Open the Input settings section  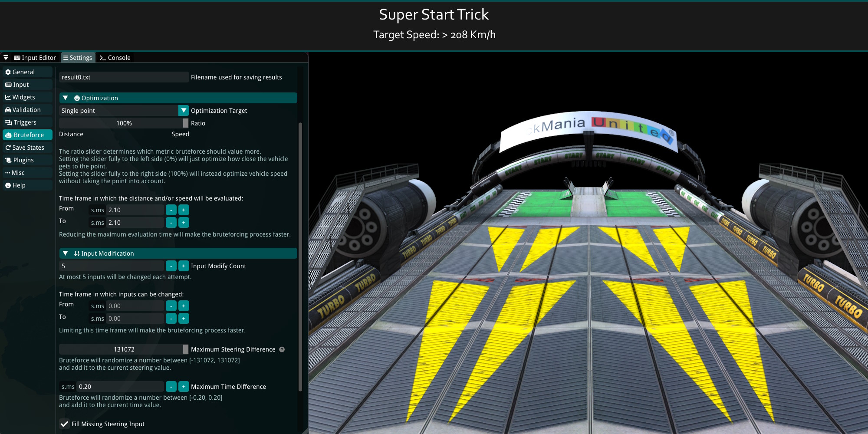[x=28, y=85]
